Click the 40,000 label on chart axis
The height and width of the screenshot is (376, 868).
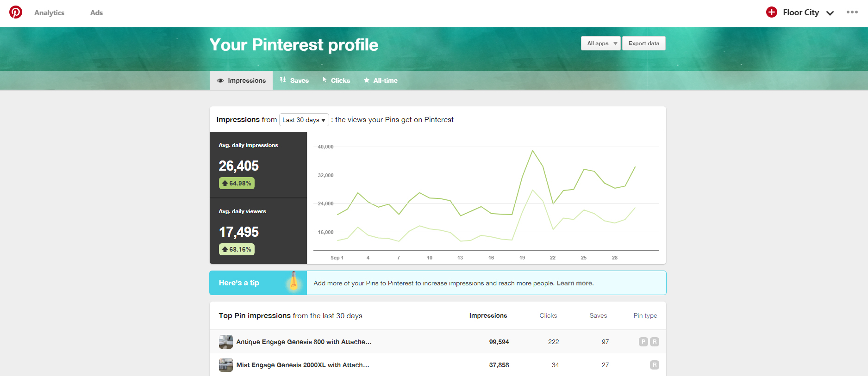click(x=325, y=147)
